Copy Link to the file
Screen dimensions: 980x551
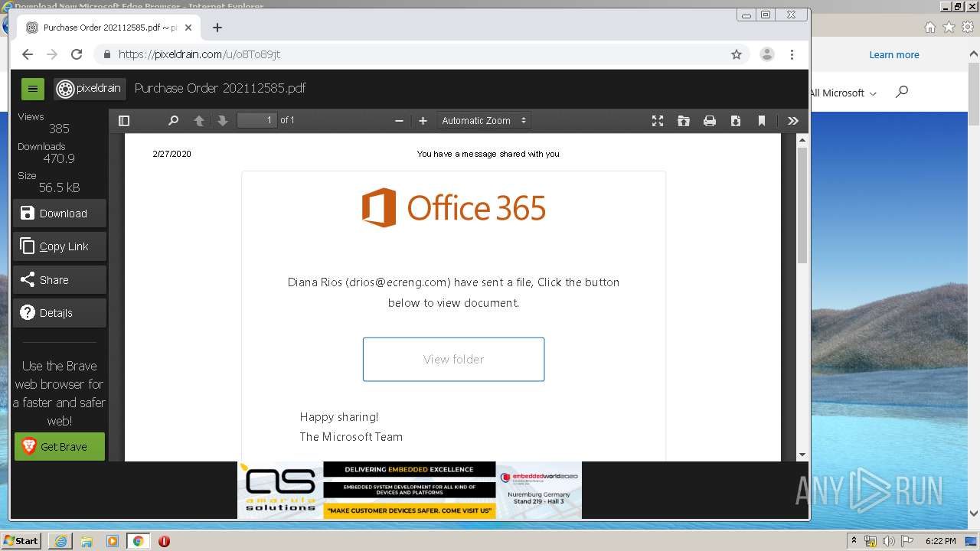pos(60,246)
